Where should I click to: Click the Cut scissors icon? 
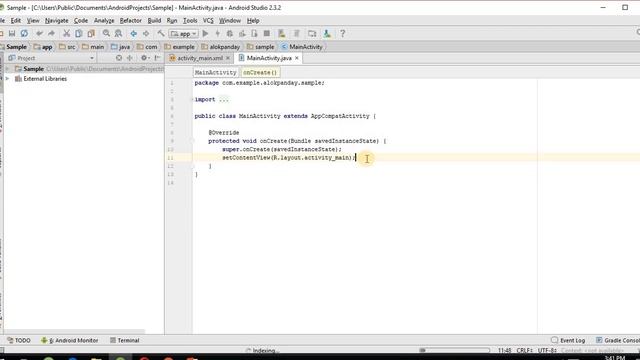[67, 33]
